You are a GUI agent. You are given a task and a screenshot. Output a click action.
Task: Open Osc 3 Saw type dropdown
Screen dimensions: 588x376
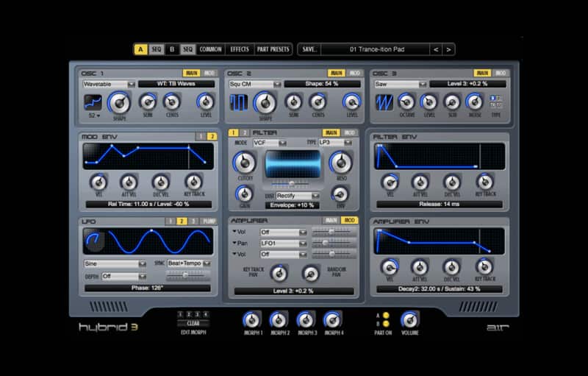tap(400, 85)
